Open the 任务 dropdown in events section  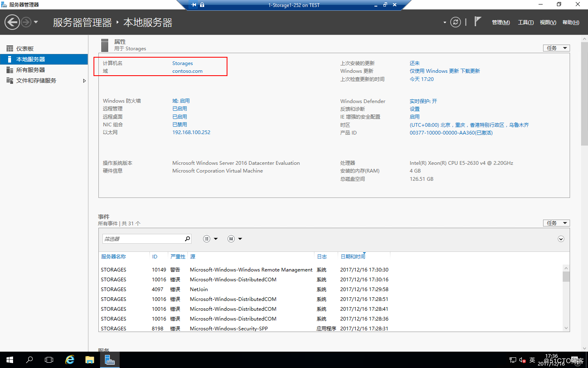pos(556,223)
